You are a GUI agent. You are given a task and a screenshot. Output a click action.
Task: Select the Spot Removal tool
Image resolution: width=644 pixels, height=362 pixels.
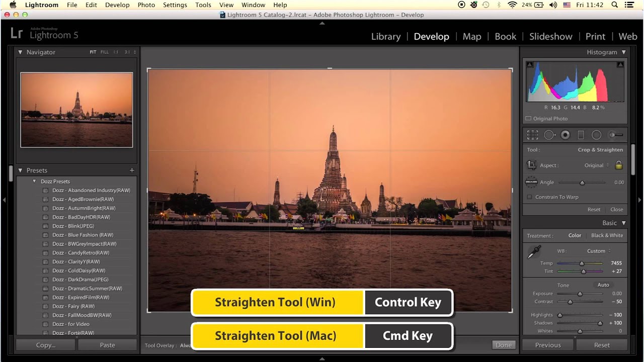click(549, 135)
